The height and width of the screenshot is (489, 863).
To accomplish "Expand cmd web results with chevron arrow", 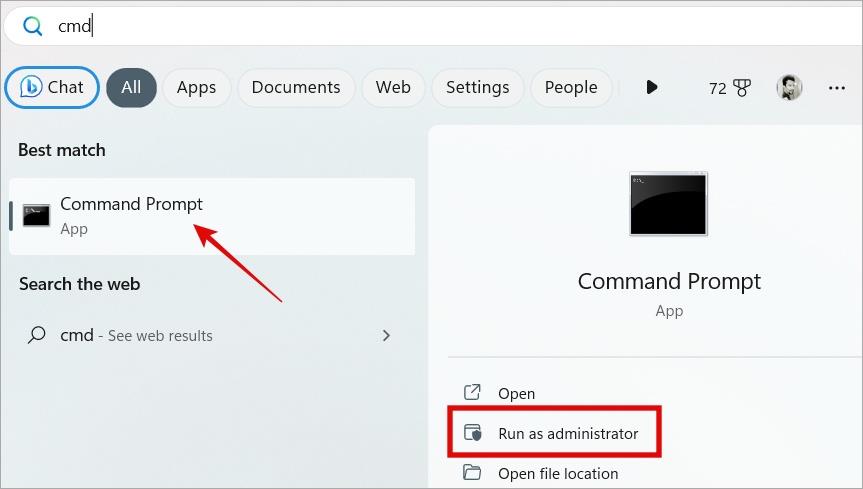I will click(386, 335).
